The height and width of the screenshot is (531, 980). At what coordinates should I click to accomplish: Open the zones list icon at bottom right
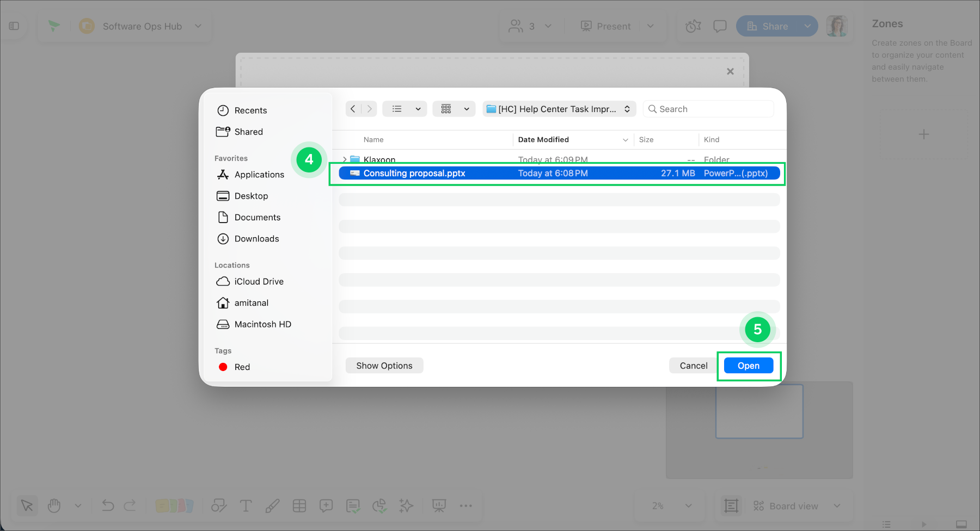886,524
